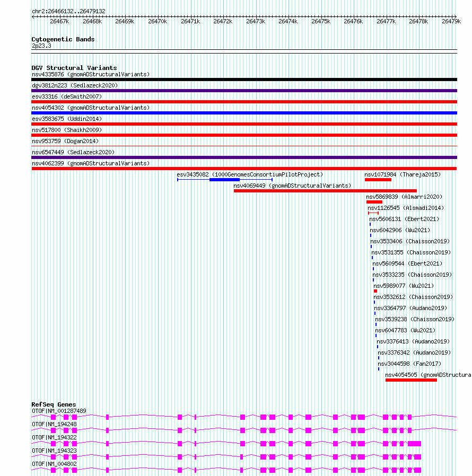Select the nsv5869839 (Almarri2020) label
The image size is (472, 476).
pyautogui.click(x=404, y=197)
